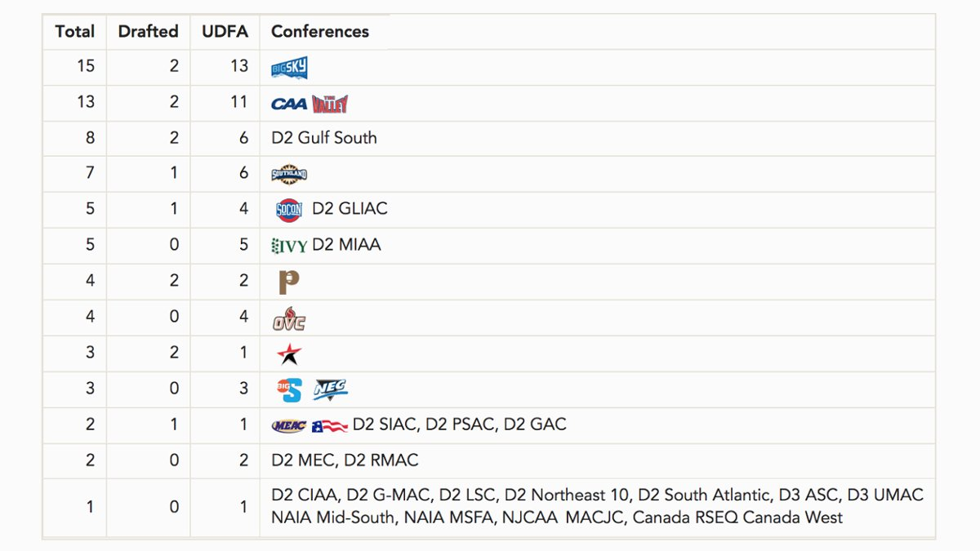Select the CAA conference logo
Image resolution: width=980 pixels, height=551 pixels.
coord(289,104)
